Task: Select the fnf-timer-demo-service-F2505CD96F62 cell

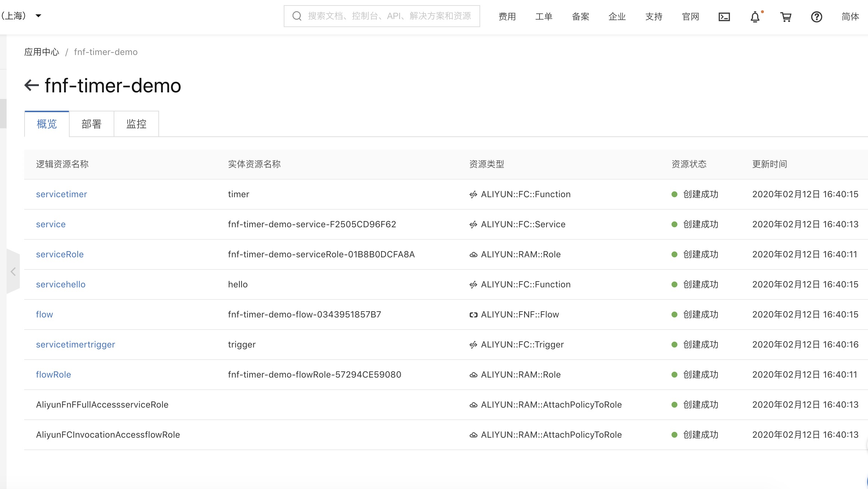Action: 312,224
